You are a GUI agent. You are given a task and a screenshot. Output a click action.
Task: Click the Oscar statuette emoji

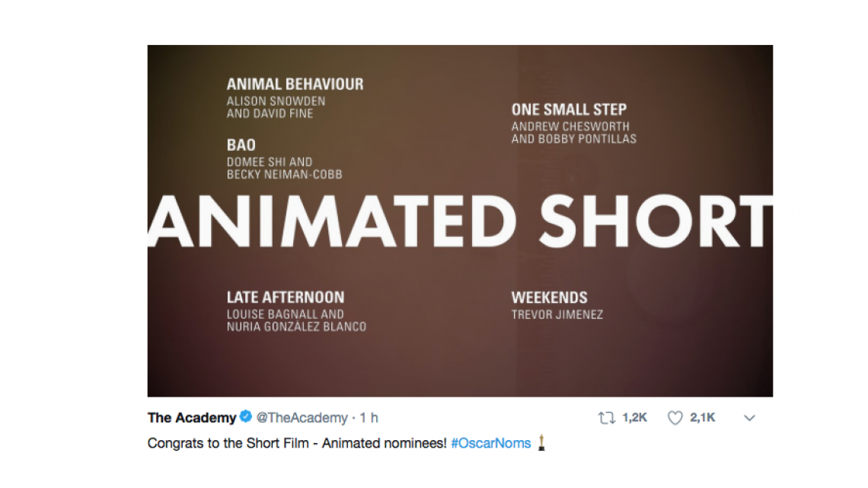(541, 442)
